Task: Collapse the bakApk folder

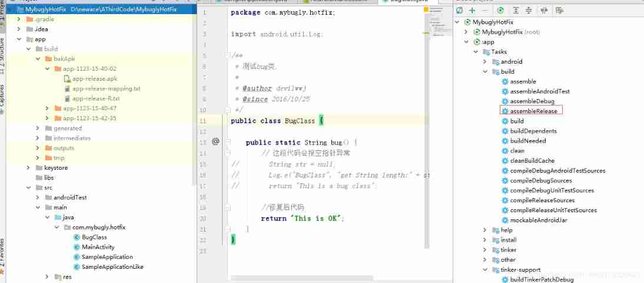Action: [x=38, y=59]
